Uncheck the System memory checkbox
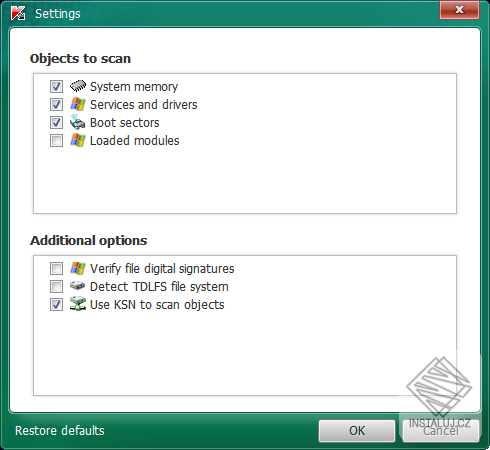This screenshot has height=450, width=490. (56, 87)
